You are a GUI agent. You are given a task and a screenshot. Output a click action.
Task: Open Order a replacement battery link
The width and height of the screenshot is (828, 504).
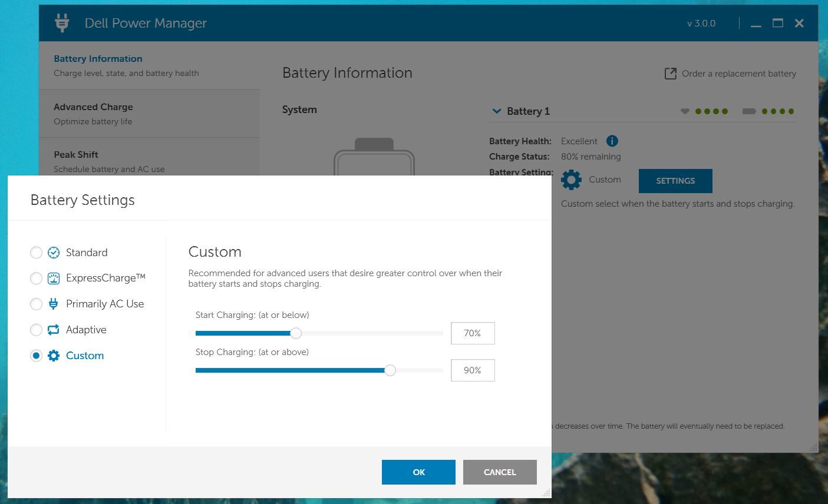[738, 74]
